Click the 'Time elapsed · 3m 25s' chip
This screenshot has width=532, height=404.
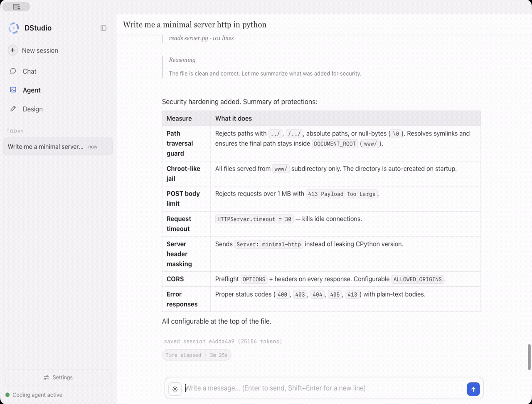(x=197, y=355)
